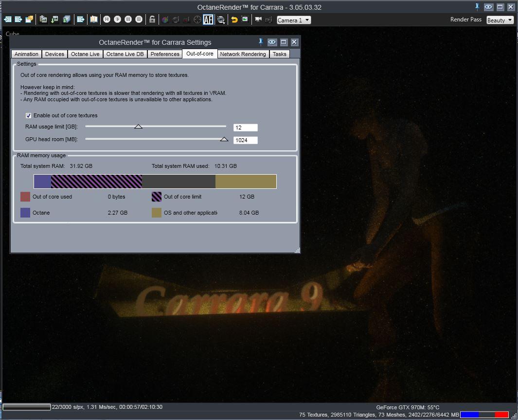
Task: Click the save render with green arrow icon
Action: (x=55, y=19)
